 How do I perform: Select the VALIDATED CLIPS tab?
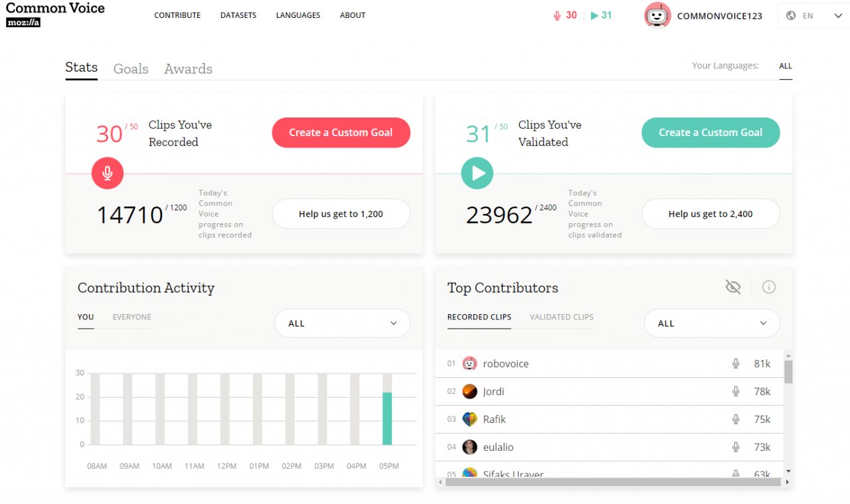click(562, 317)
